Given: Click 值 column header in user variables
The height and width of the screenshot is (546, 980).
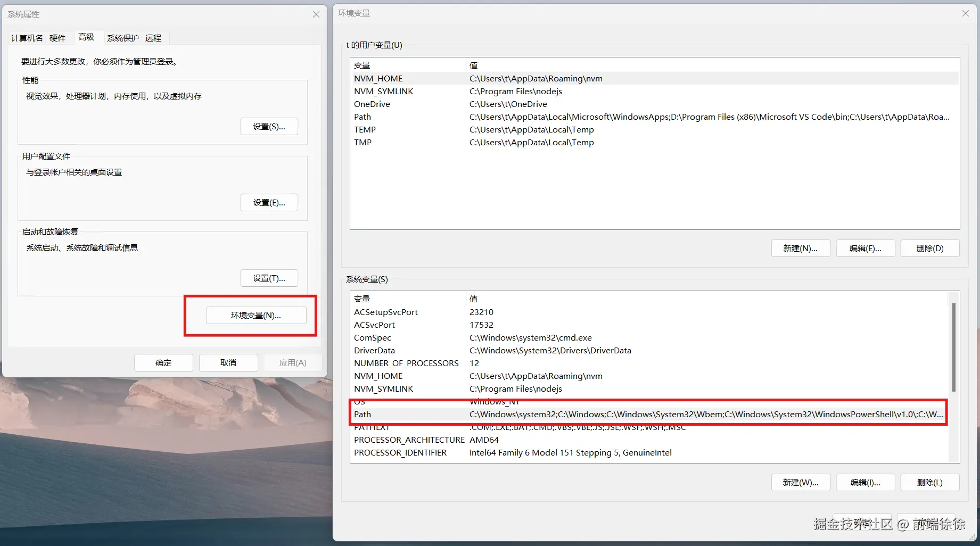Looking at the screenshot, I should [x=713, y=65].
